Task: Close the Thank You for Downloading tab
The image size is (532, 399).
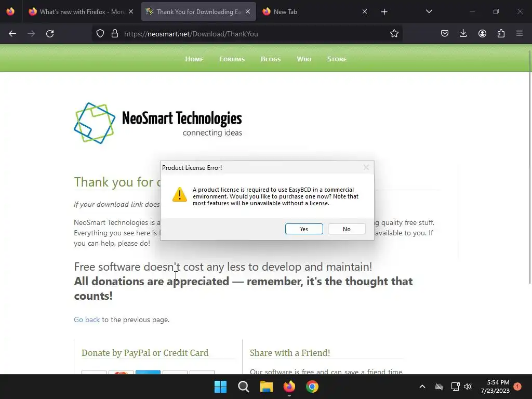Action: (248, 11)
